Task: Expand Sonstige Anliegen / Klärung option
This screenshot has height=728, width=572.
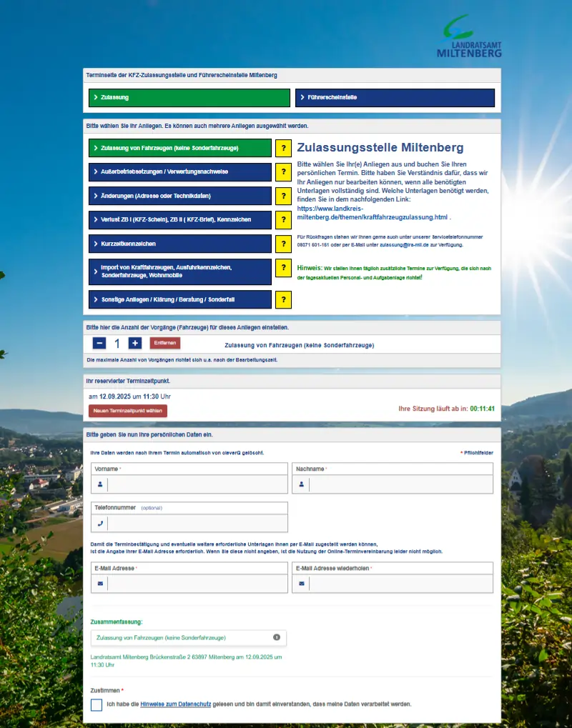Action: (180, 299)
